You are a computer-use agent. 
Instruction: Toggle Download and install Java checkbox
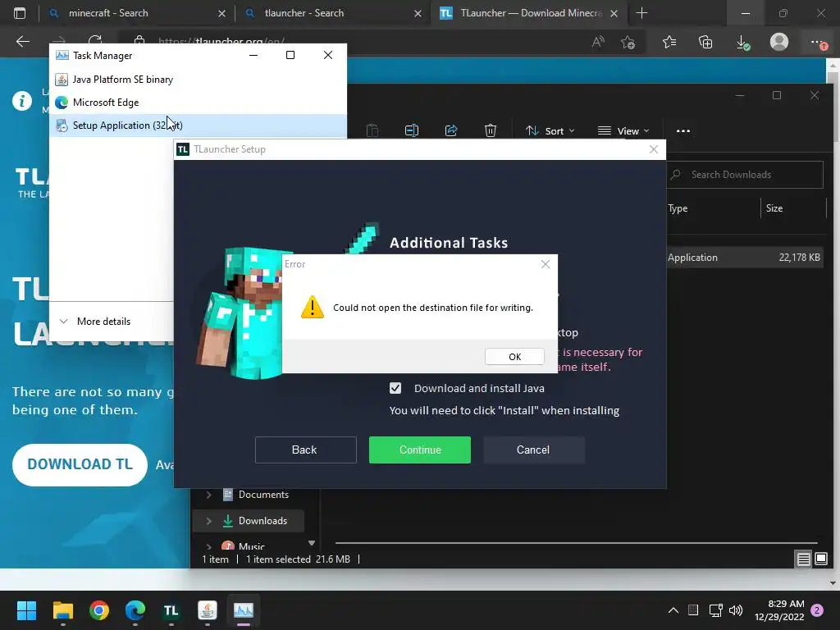click(x=395, y=388)
